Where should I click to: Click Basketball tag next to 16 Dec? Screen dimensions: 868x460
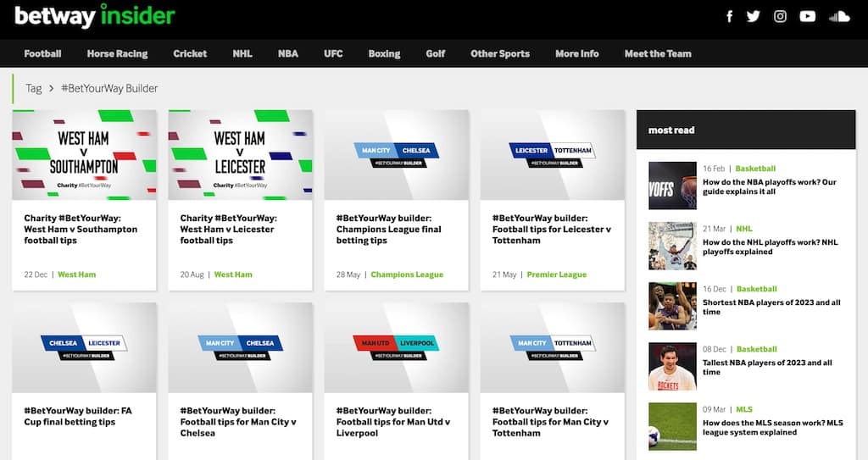[757, 289]
